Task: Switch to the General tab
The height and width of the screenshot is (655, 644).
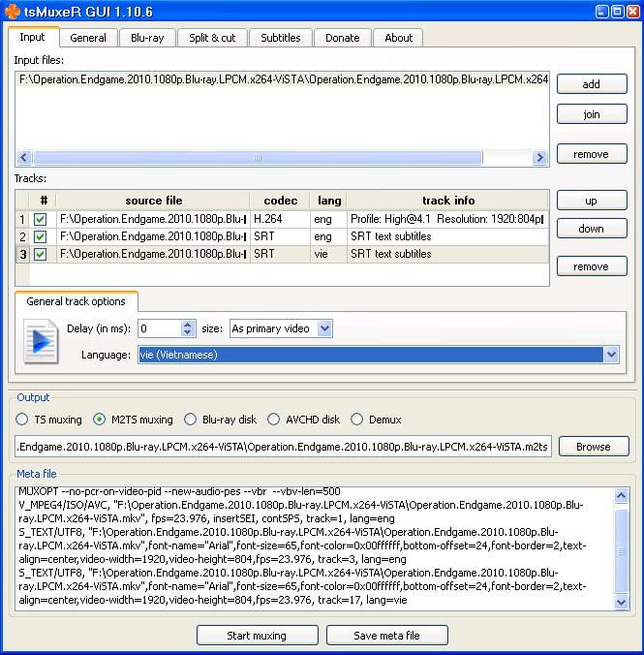Action: (x=88, y=38)
